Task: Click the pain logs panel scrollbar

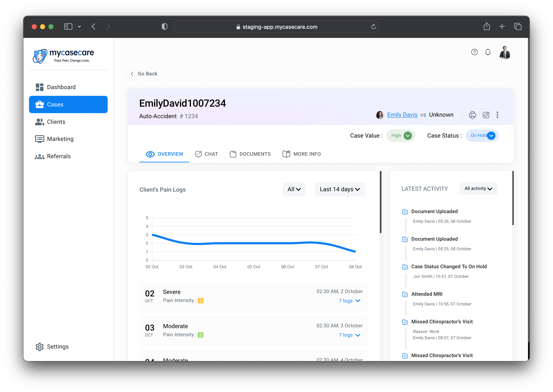Action: click(380, 202)
